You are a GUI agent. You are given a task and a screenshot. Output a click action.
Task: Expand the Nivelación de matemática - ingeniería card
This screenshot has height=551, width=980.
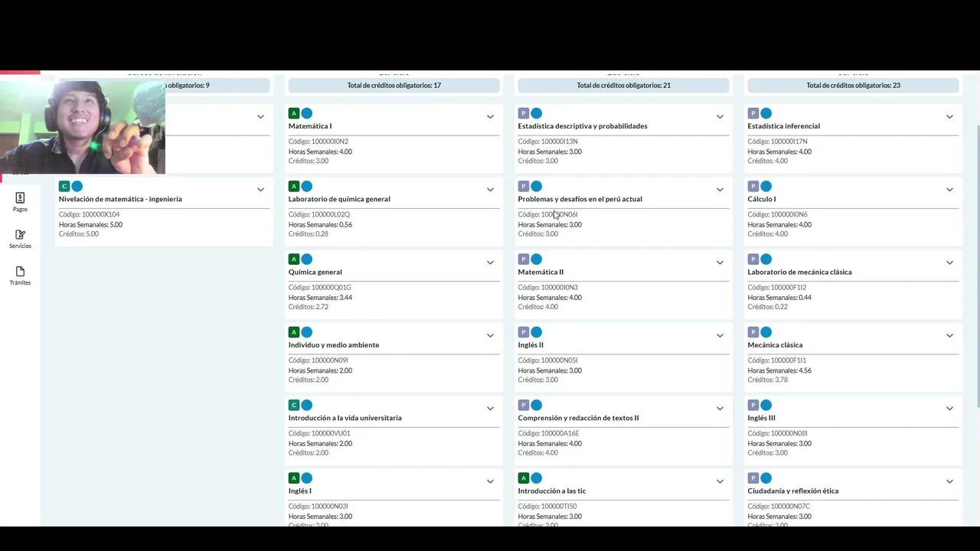(x=260, y=190)
